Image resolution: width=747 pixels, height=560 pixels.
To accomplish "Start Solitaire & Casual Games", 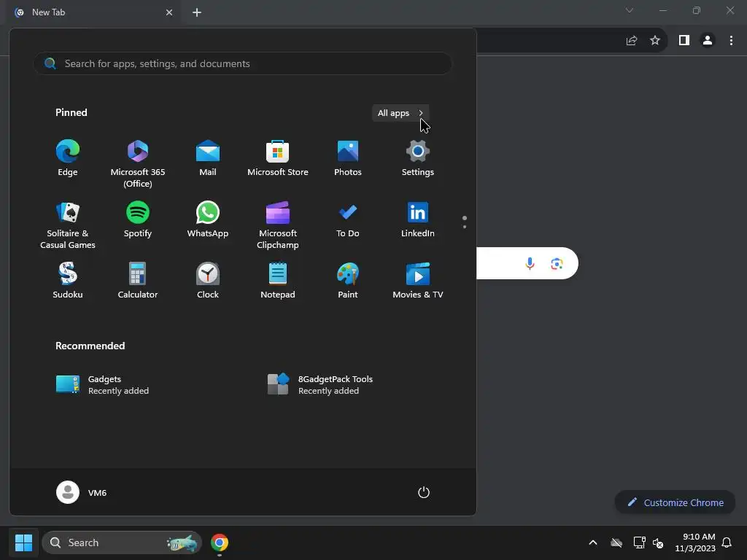I will (x=68, y=225).
